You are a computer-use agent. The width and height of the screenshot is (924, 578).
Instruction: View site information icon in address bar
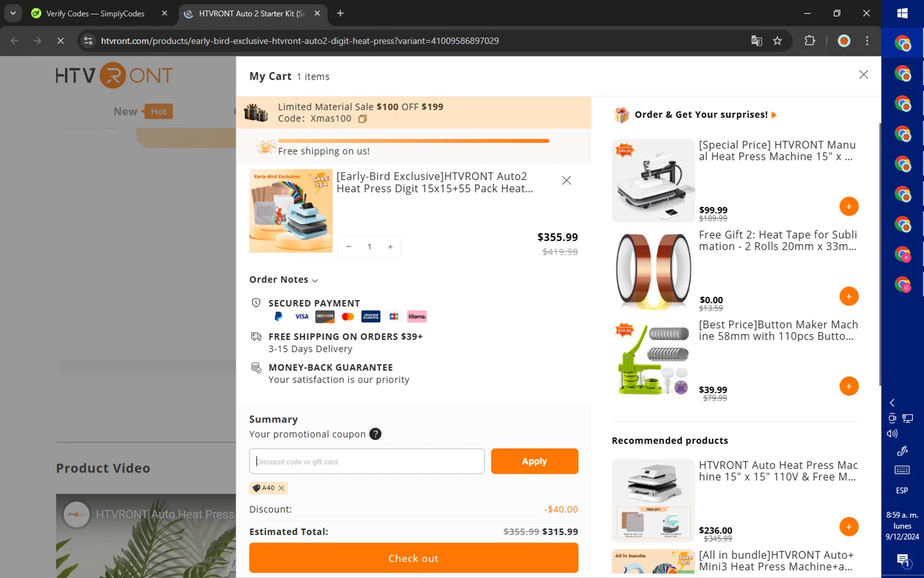pyautogui.click(x=88, y=41)
